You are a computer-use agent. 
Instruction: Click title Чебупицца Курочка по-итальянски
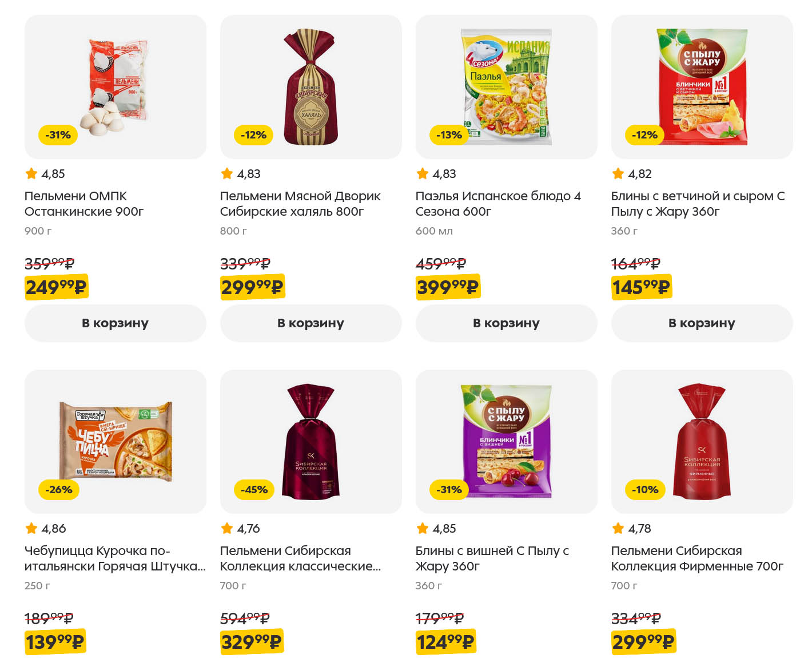(x=114, y=558)
